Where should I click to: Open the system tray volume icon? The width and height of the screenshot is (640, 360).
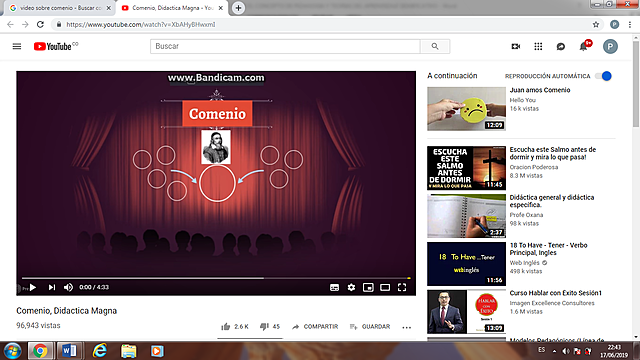coord(565,351)
